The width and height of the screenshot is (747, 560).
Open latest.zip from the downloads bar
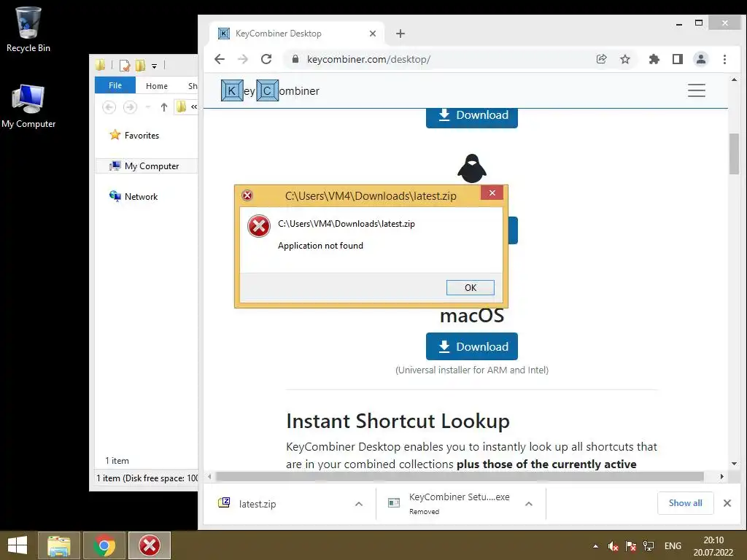pyautogui.click(x=258, y=504)
